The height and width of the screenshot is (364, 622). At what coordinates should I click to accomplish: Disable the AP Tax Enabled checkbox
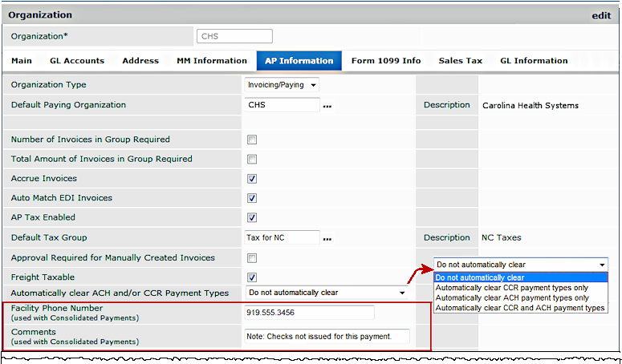[252, 217]
